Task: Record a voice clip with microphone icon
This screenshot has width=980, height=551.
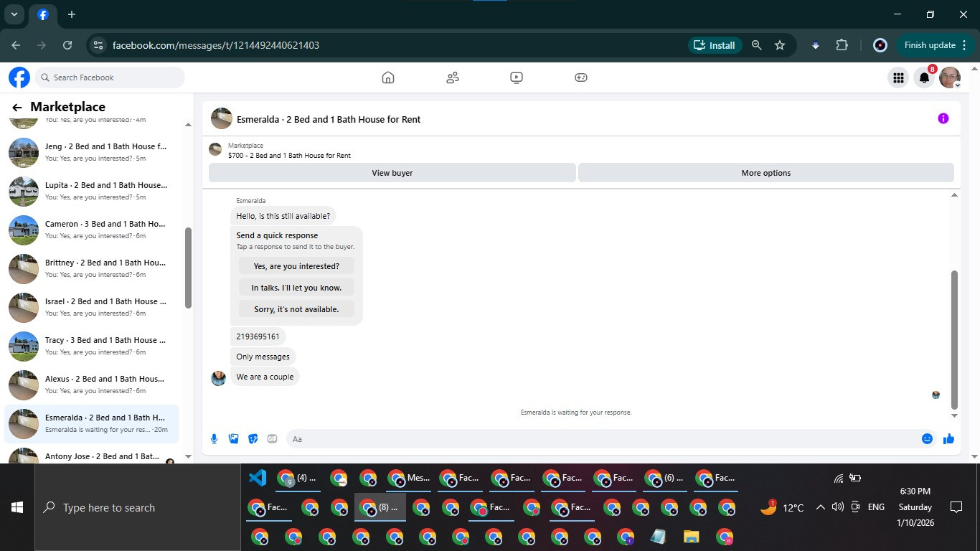Action: coord(214,438)
